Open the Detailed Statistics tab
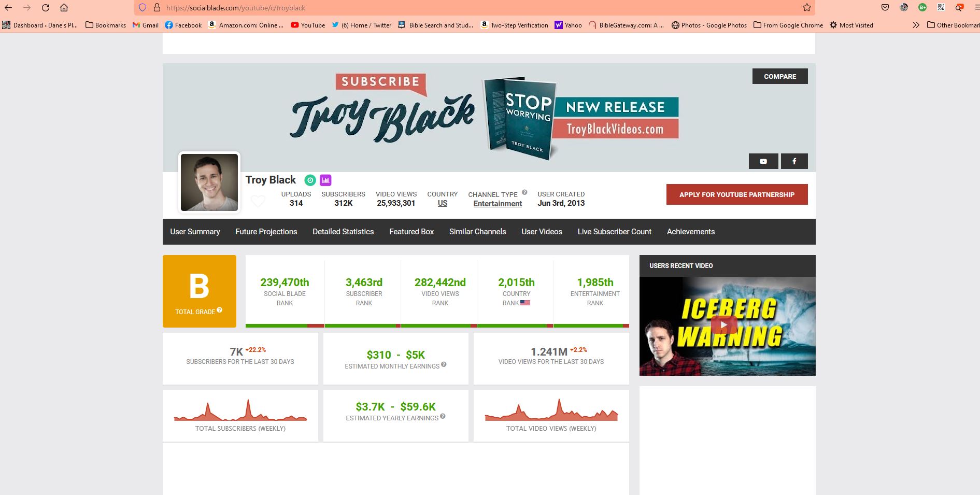 343,232
